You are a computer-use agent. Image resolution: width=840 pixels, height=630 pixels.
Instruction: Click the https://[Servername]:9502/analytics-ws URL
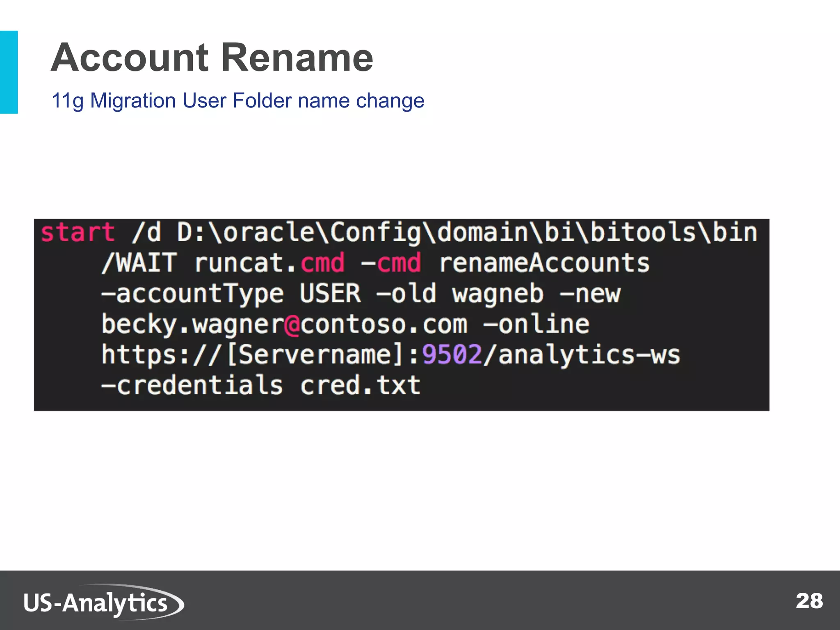(x=391, y=355)
